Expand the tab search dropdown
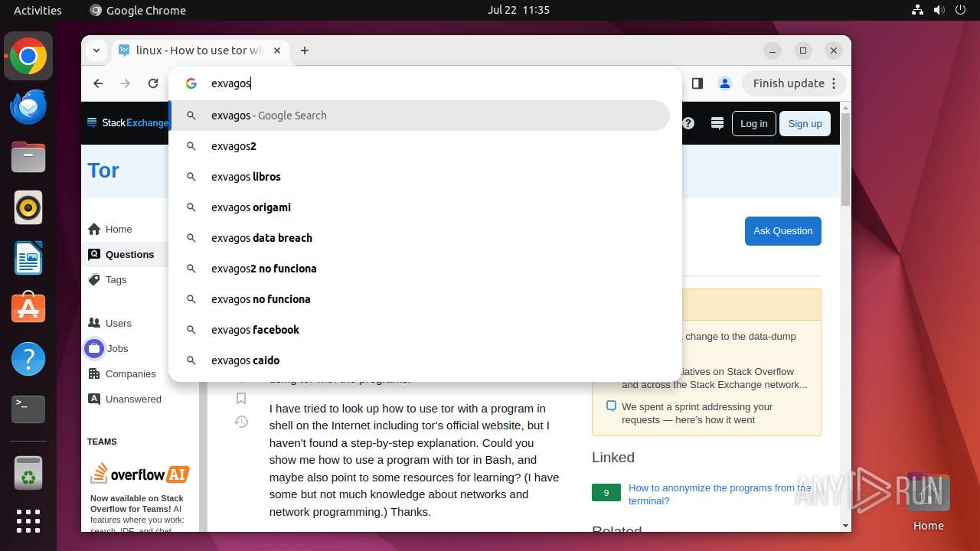 tap(96, 51)
